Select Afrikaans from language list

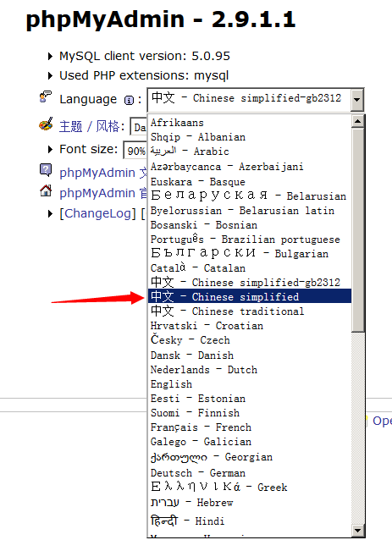pos(250,123)
